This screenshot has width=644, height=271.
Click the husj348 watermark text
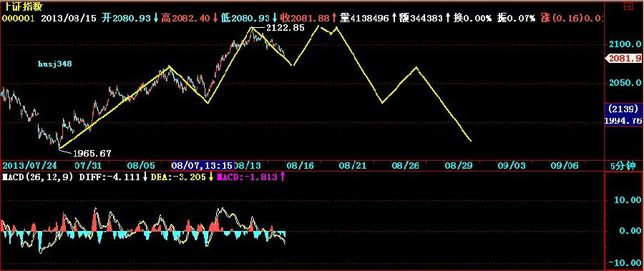pos(55,64)
